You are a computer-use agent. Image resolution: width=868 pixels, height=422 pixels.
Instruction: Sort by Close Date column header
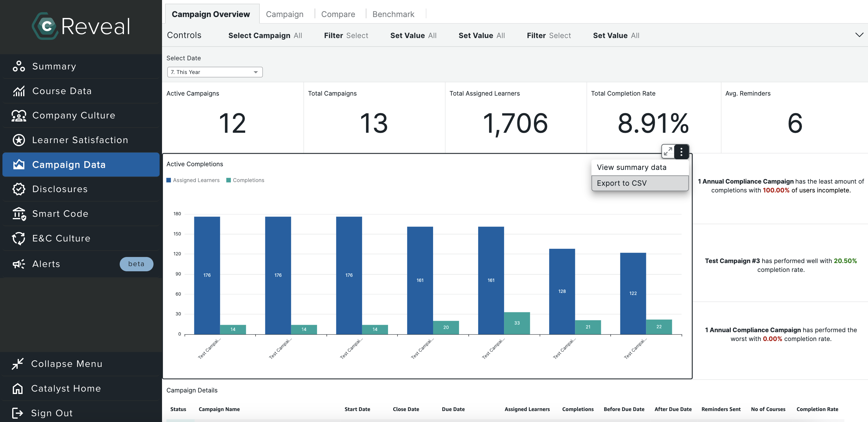[406, 409]
